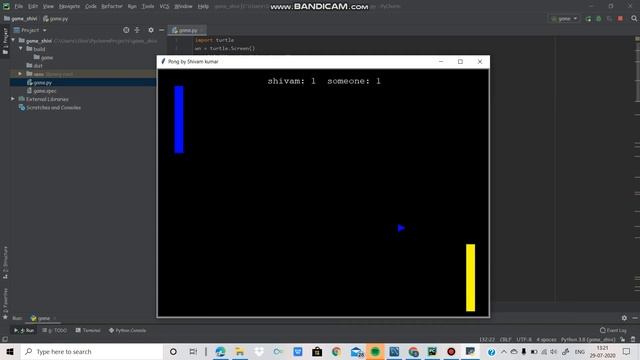Stop the running program with red square
Screen dimensions: 640x360
pos(620,19)
